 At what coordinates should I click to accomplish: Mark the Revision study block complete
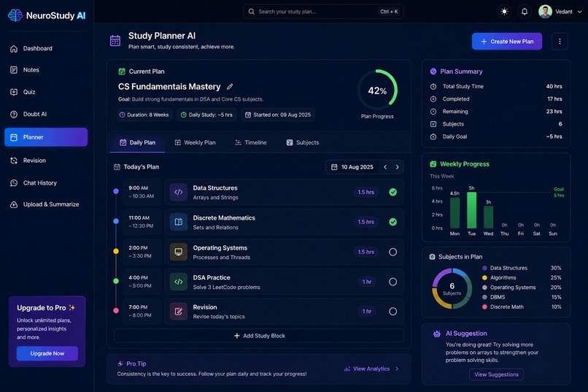[x=392, y=312]
